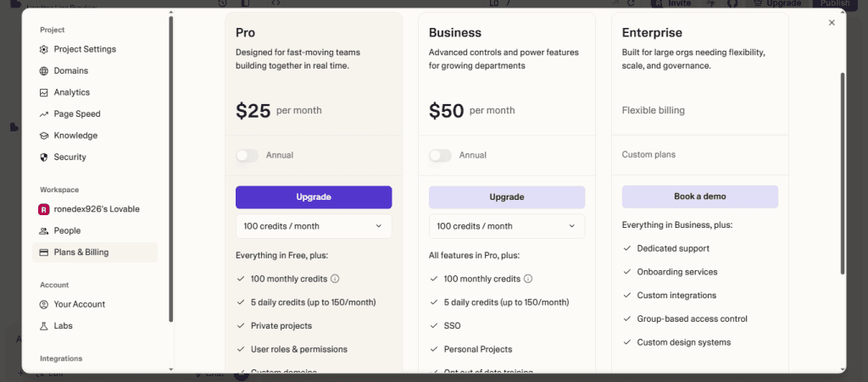Expand Pro plan credits per month dropdown

(x=314, y=226)
